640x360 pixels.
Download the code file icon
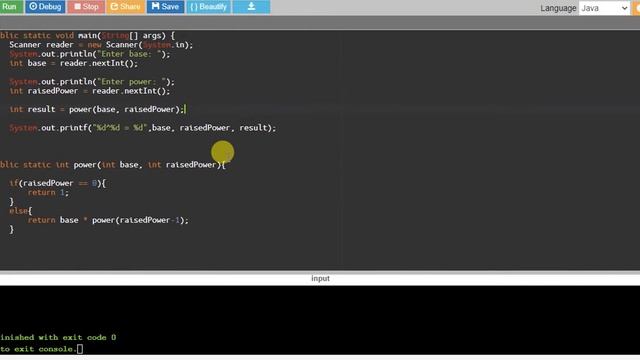coord(251,7)
